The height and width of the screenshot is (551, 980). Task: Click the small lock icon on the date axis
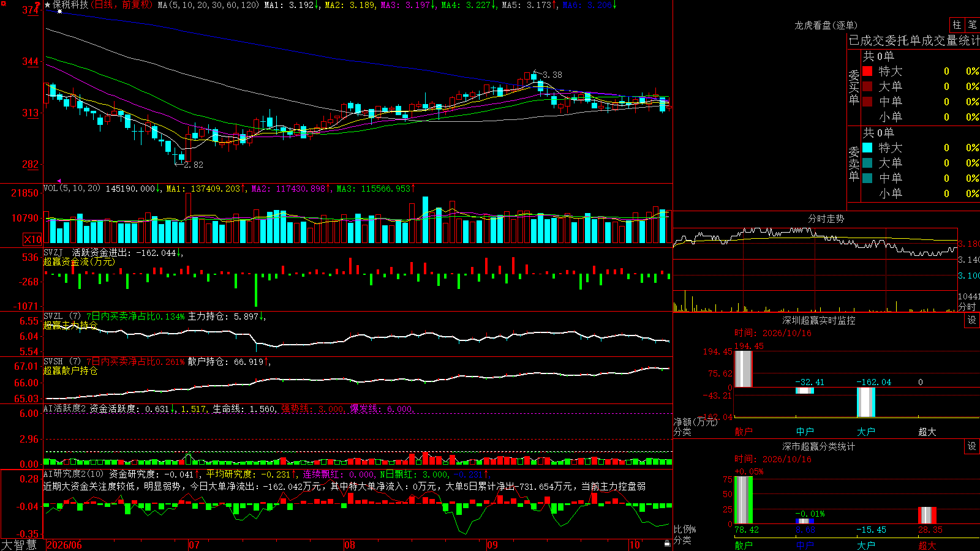[x=668, y=544]
